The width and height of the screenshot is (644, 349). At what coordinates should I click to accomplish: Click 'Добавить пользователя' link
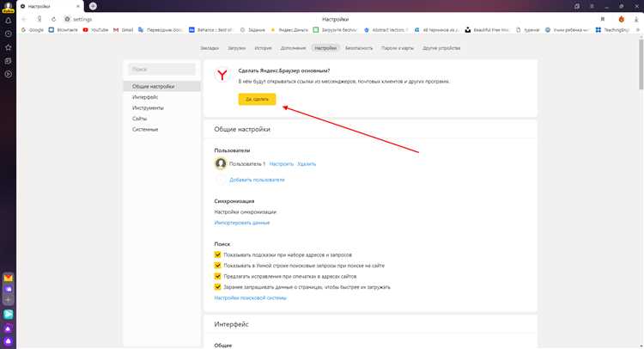[x=257, y=180]
